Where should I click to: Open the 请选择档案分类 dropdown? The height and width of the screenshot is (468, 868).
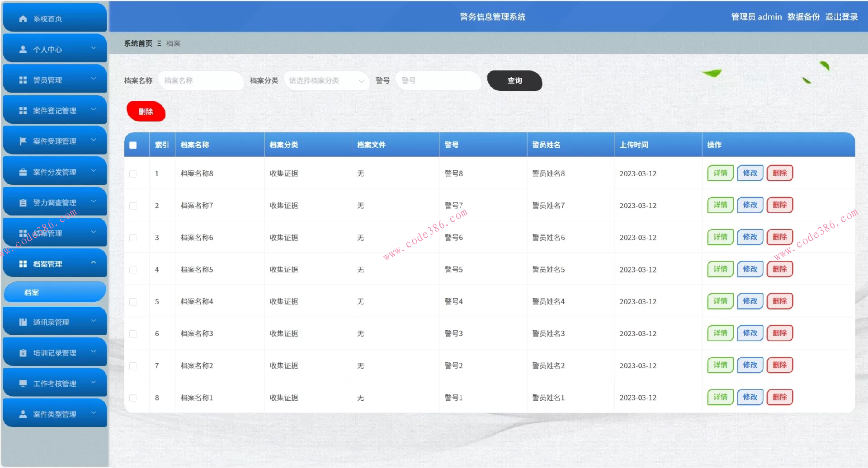coord(326,81)
